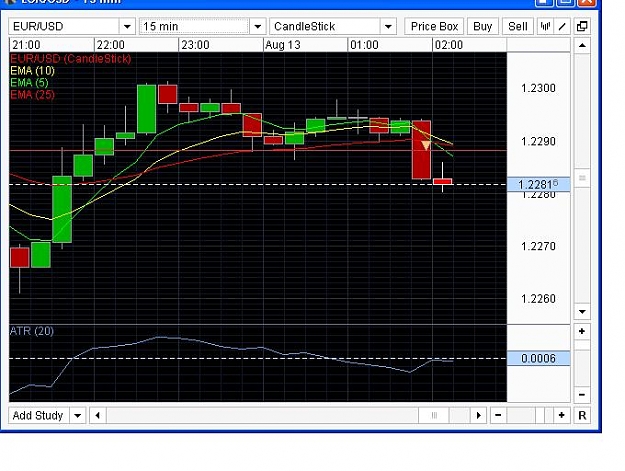Select the ATR (20) study label
The image size is (625, 471).
pyautogui.click(x=32, y=331)
